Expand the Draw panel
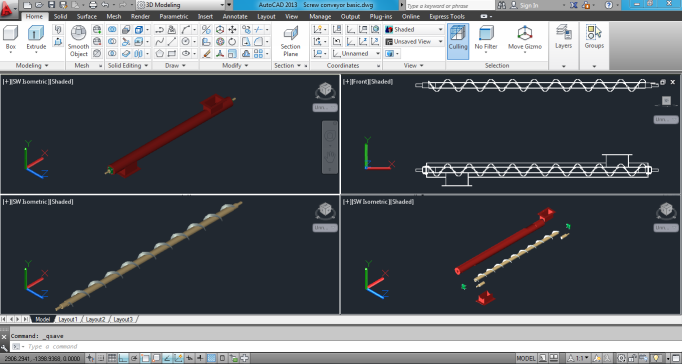This screenshot has width=682, height=364. [x=176, y=66]
